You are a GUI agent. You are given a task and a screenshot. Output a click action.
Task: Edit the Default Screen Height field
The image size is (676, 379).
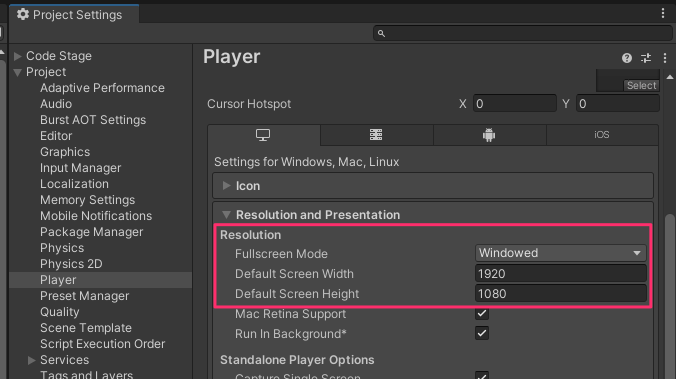[560, 294]
